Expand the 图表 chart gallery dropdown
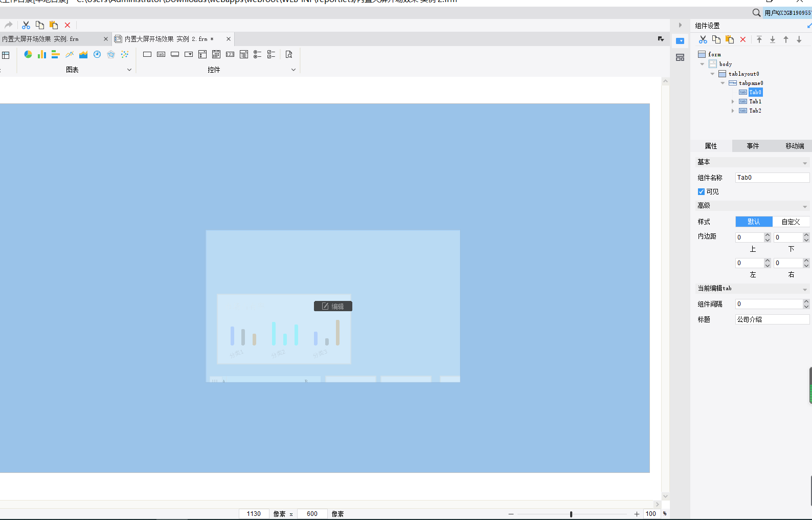 (x=129, y=70)
